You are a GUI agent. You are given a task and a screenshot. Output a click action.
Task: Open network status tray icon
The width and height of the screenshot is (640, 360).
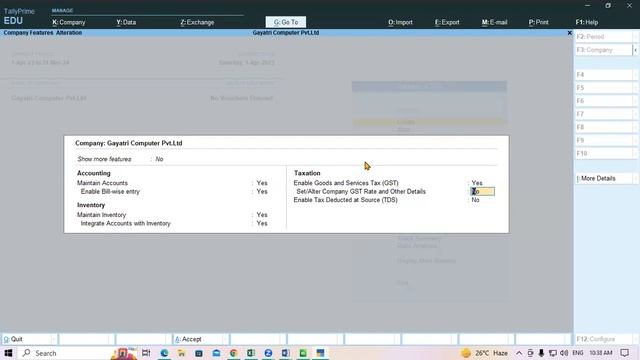553,353
